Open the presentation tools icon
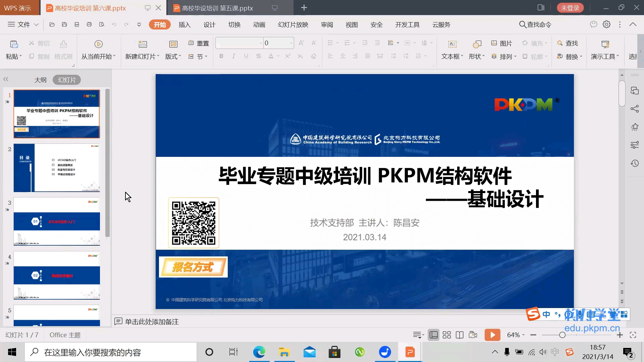This screenshot has width=644, height=362. [x=605, y=44]
